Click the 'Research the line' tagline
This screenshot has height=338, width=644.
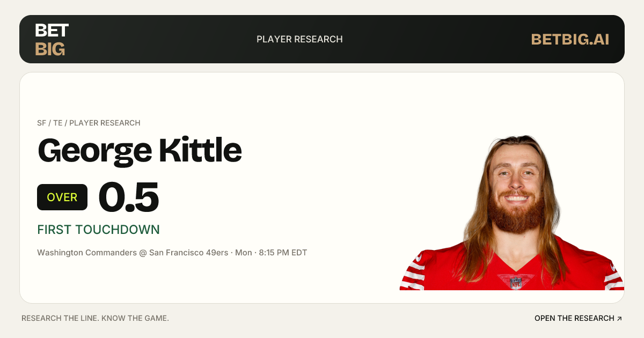pos(95,318)
